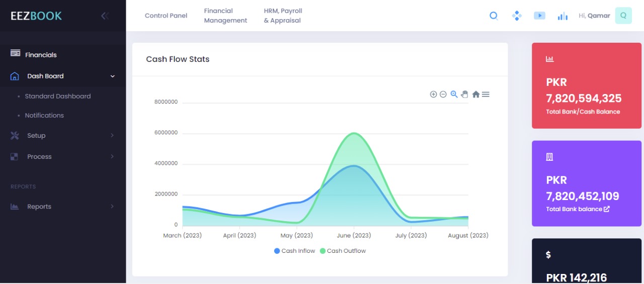Zoom out on the cash flow chart

pos(443,94)
